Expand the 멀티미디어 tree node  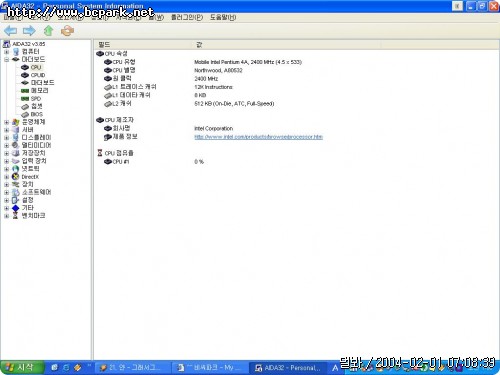pyautogui.click(x=6, y=146)
